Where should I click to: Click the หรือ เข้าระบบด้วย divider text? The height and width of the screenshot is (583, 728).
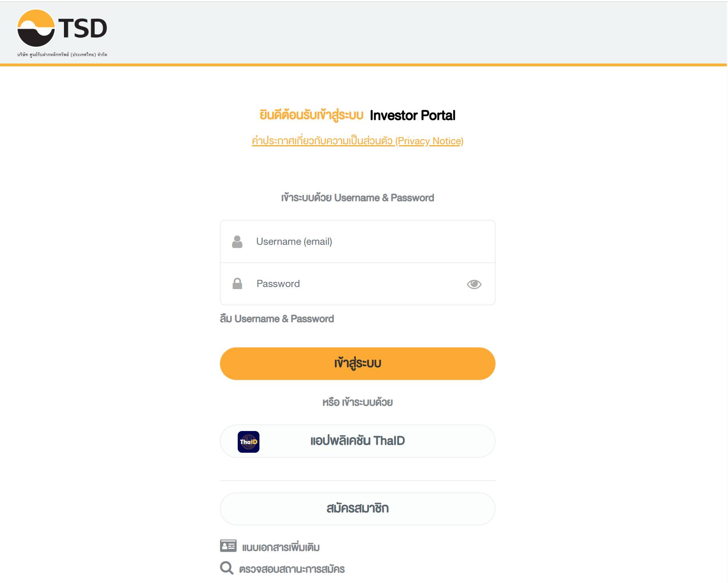358,402
